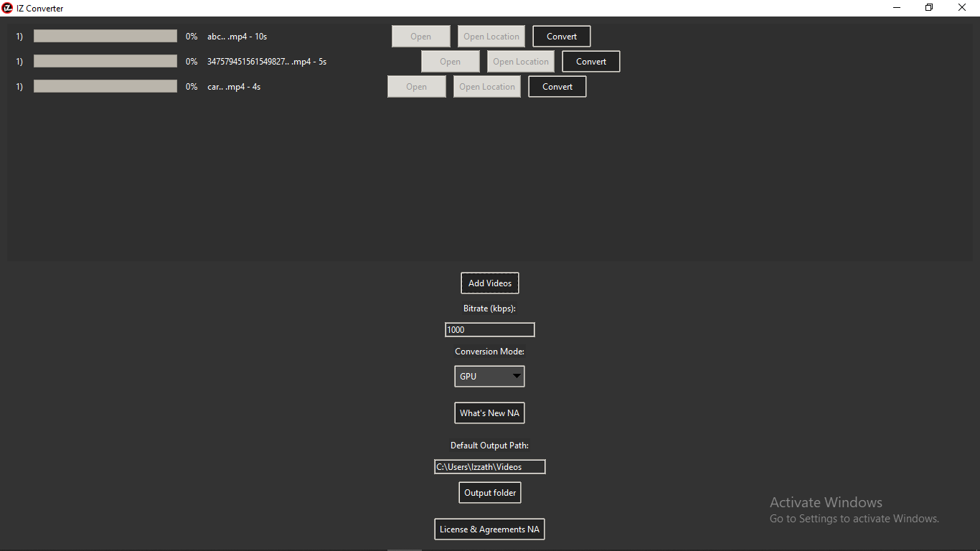This screenshot has width=980, height=551.
Task: Convert the car.mp4 video
Action: (x=557, y=86)
